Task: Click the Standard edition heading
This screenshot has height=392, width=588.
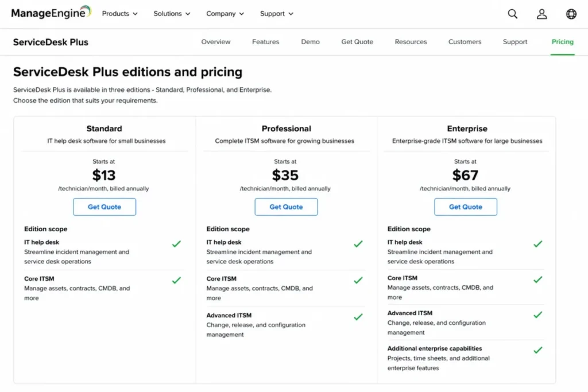Action: 105,129
